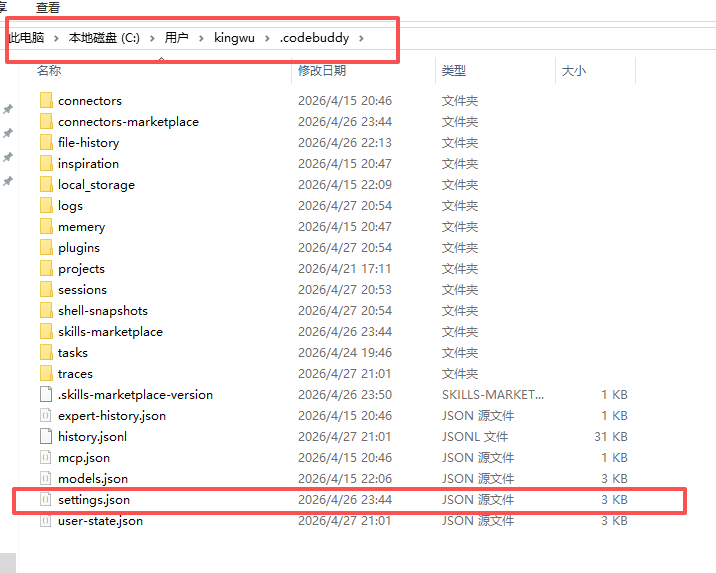
Task: Sort by the 修改日期 column header
Action: point(322,70)
